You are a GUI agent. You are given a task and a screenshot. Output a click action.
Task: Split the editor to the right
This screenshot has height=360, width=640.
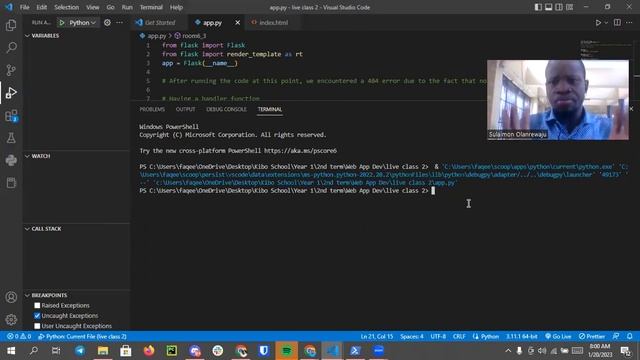(x=617, y=22)
